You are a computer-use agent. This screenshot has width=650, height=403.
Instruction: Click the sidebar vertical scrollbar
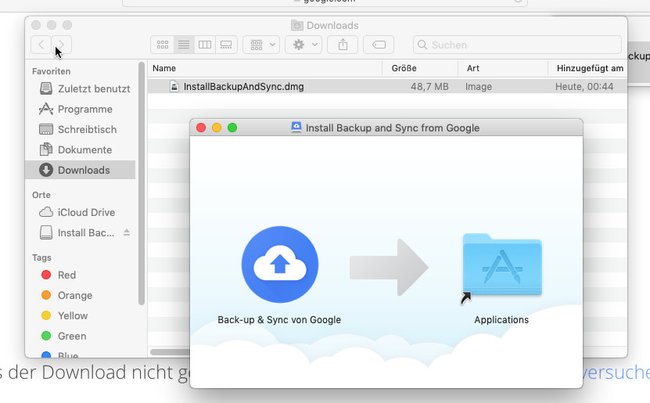141,184
